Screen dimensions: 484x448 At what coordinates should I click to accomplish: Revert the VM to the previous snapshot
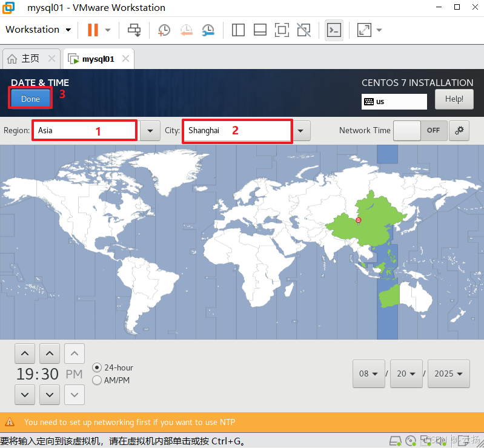tap(187, 30)
